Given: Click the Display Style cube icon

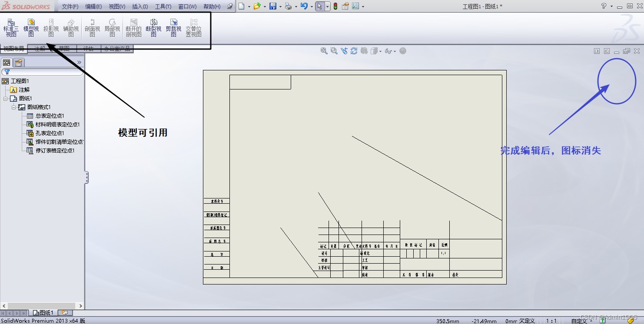Looking at the screenshot, I should (374, 51).
